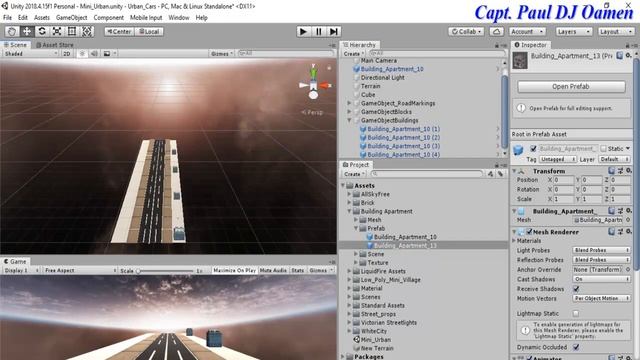Open Mesh Filter component settings gear
This screenshot has height=360, width=640.
(x=629, y=211)
